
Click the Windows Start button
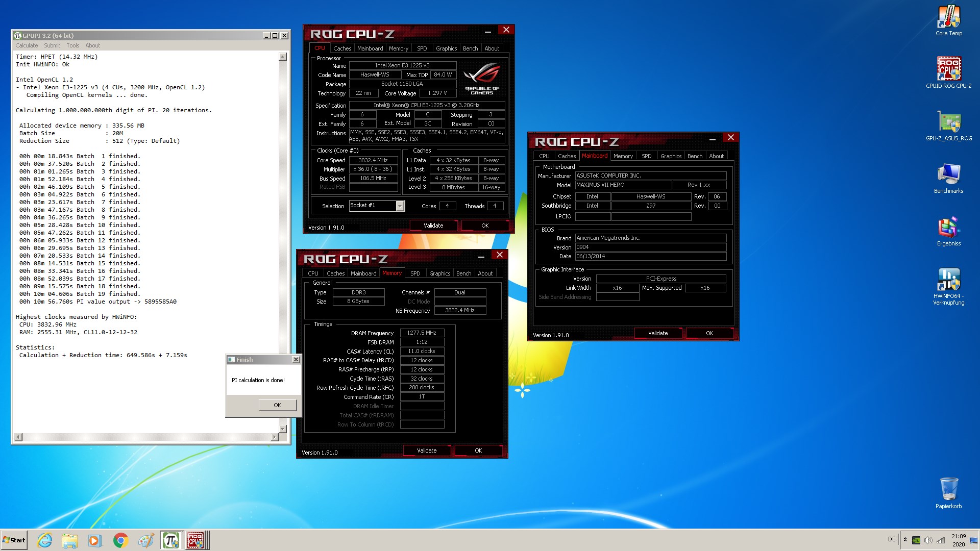click(14, 540)
